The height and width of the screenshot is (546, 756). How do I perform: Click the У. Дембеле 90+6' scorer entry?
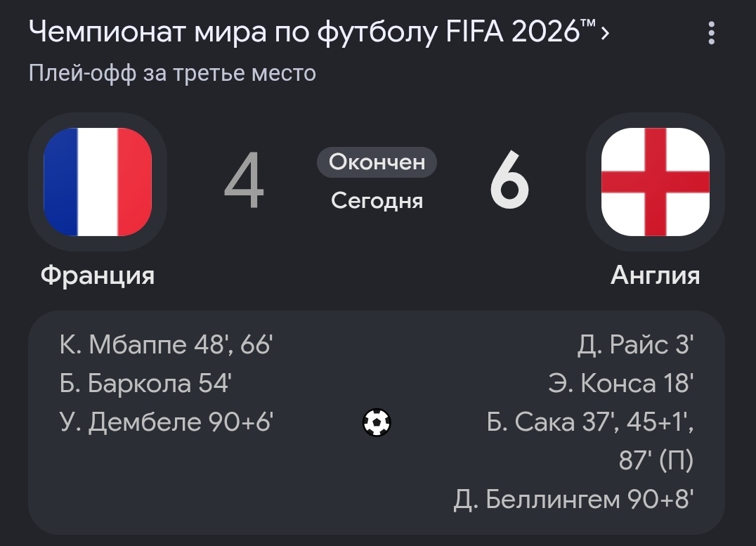coord(167,422)
